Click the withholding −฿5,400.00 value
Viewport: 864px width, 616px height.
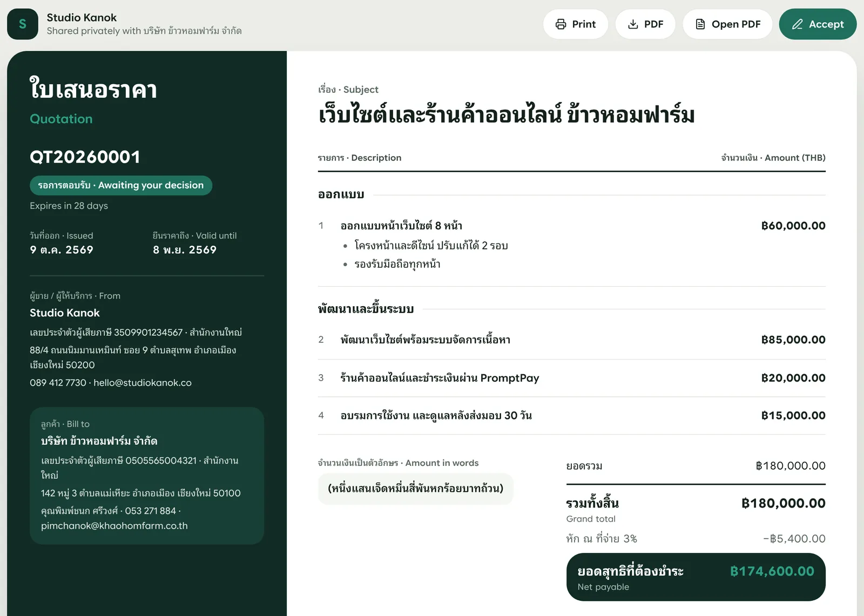794,539
